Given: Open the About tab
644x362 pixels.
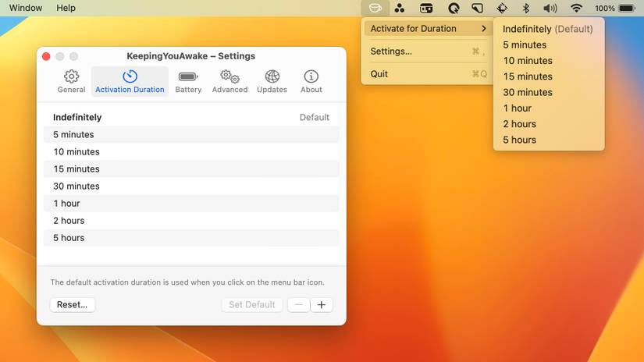Looking at the screenshot, I should click(x=311, y=81).
